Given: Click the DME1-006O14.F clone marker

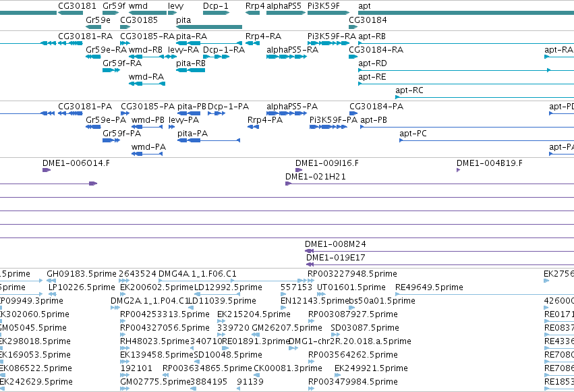Looking at the screenshot, I should click(x=47, y=170).
